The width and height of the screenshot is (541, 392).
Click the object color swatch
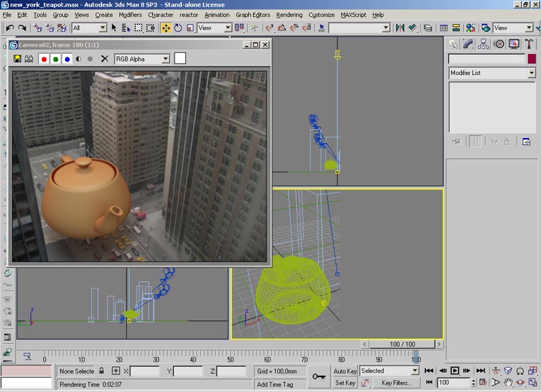pyautogui.click(x=532, y=59)
